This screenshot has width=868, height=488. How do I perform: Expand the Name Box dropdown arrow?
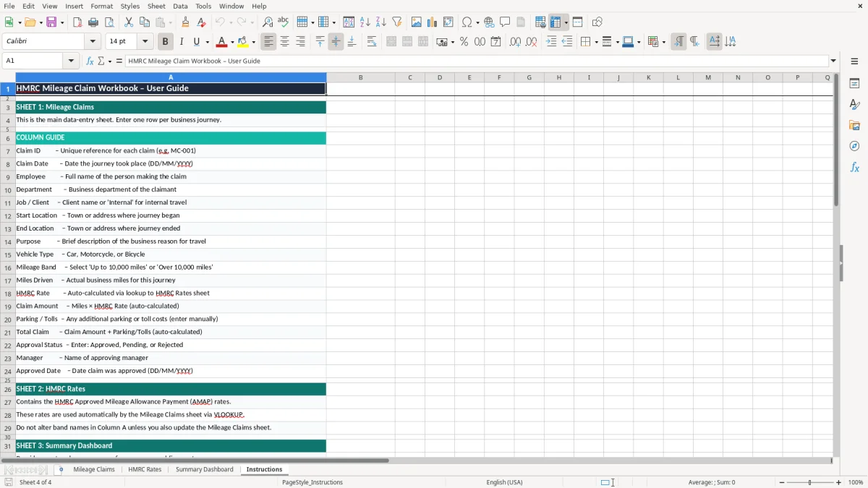point(71,61)
